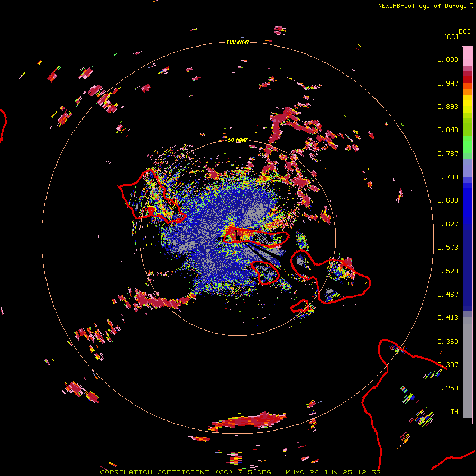476x476 pixels.
Task: Click the CORRELATION COEFFICIENT (CC) caption text
Action: [x=167, y=472]
